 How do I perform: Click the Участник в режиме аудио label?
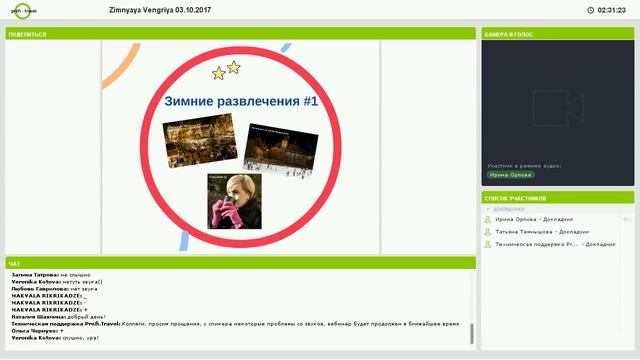click(524, 166)
